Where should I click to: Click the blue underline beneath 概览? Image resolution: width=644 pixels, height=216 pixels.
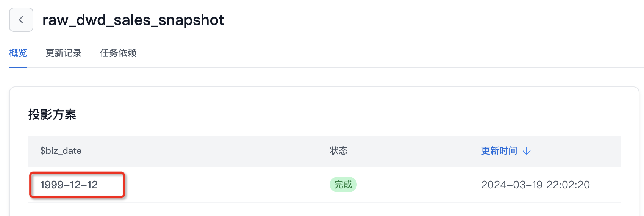[x=18, y=67]
